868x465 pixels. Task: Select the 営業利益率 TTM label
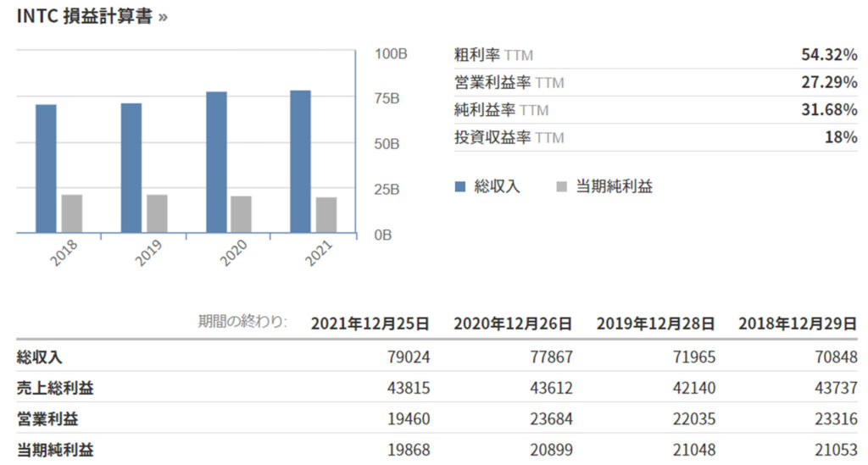[x=509, y=82]
